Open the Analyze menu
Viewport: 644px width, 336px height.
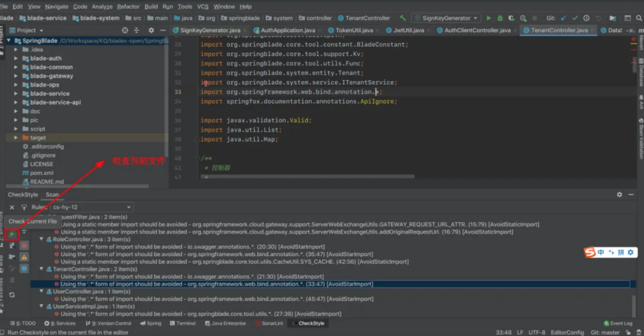102,7
